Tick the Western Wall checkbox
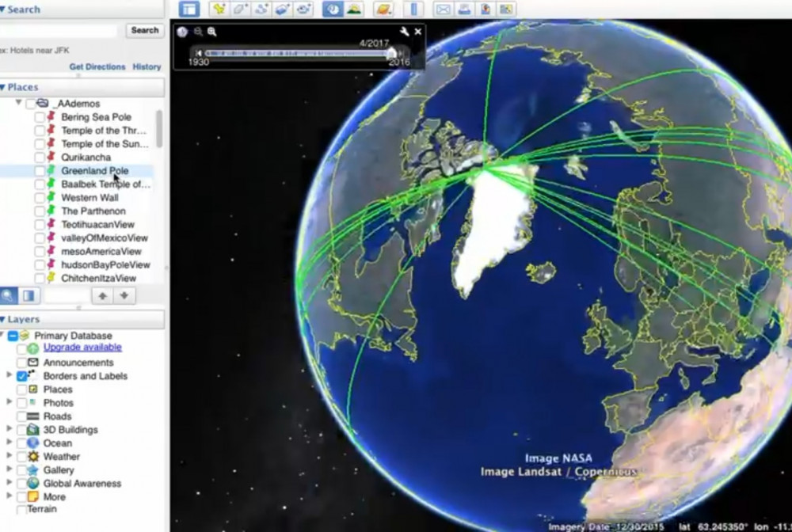 40,198
